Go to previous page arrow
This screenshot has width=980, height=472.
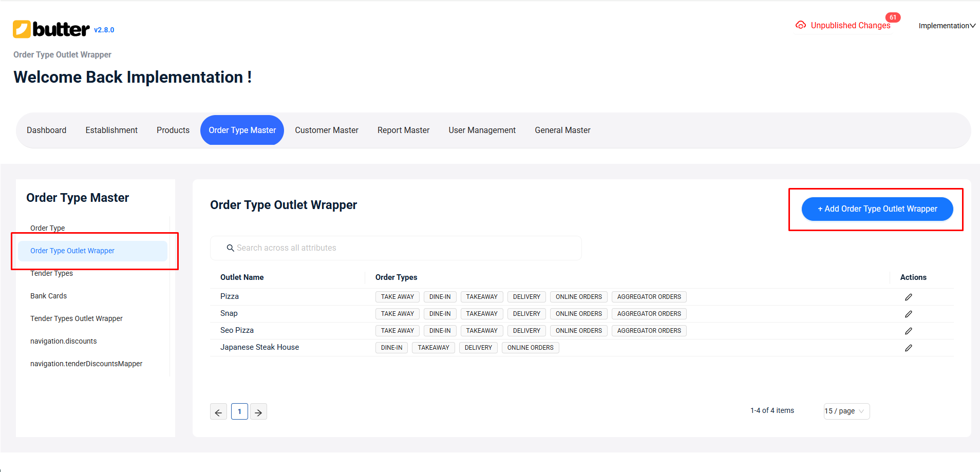pyautogui.click(x=218, y=412)
